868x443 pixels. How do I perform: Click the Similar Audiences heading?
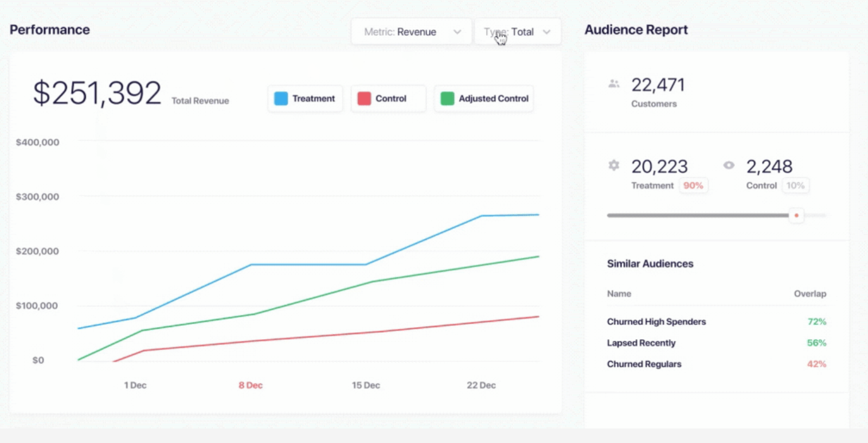click(650, 264)
